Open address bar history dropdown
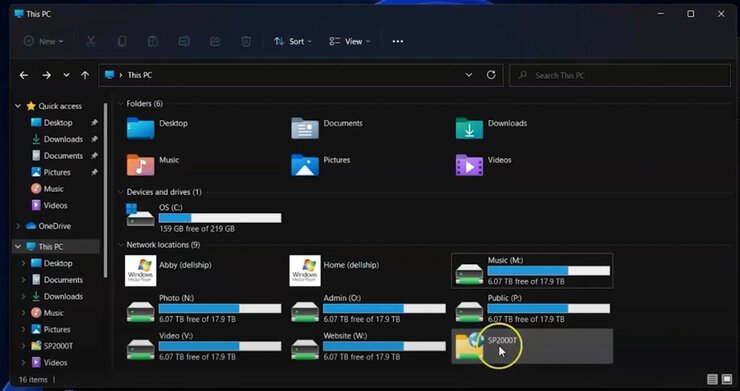Screen dimensions: 740x391 [x=469, y=75]
